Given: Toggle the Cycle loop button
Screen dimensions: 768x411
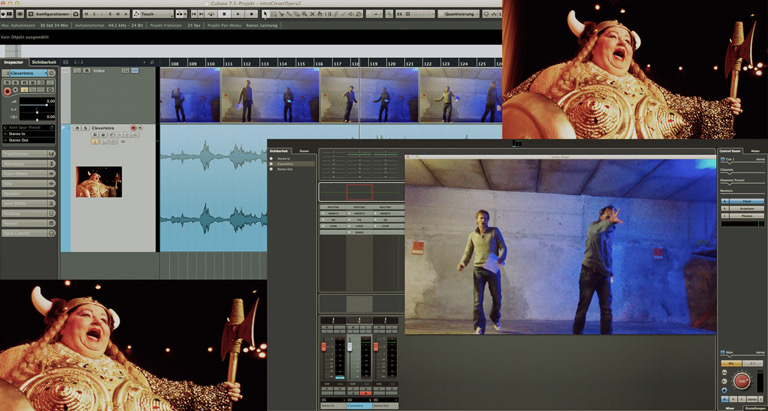Looking at the screenshot, I should click(x=211, y=14).
